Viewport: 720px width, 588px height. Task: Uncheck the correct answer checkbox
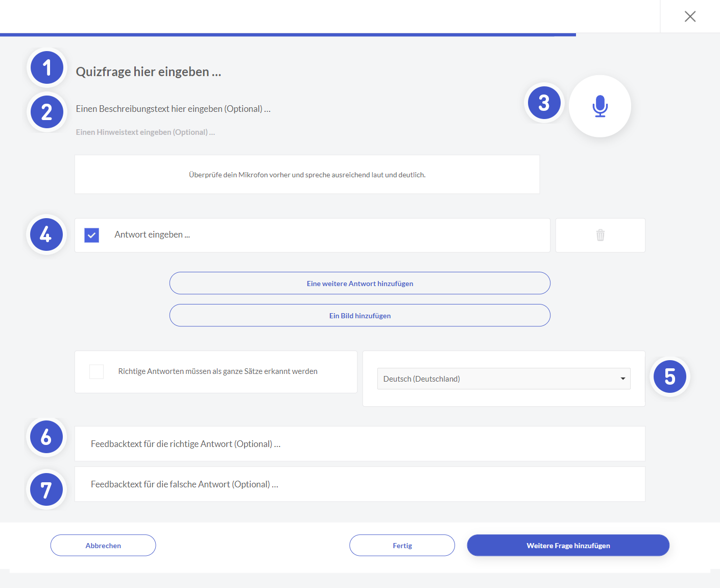point(92,235)
